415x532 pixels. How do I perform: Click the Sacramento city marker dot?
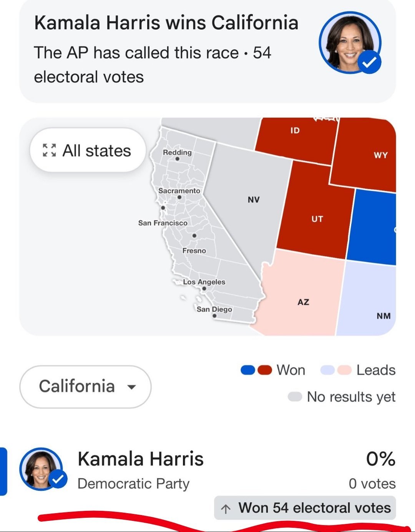(179, 197)
